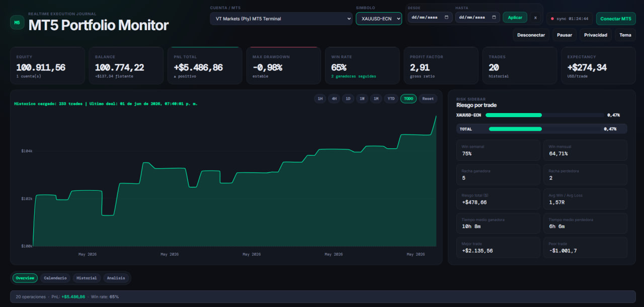Click the Racha perdedora tile

coord(585,174)
